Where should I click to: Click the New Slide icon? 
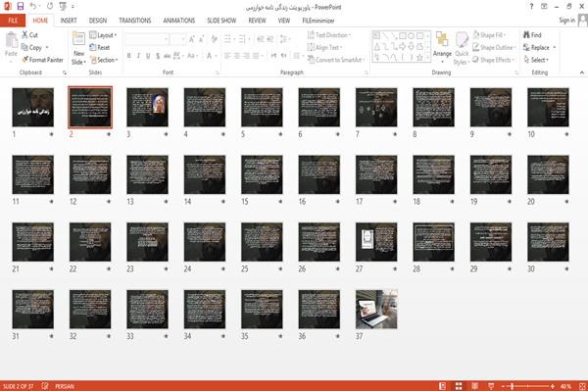[78, 39]
